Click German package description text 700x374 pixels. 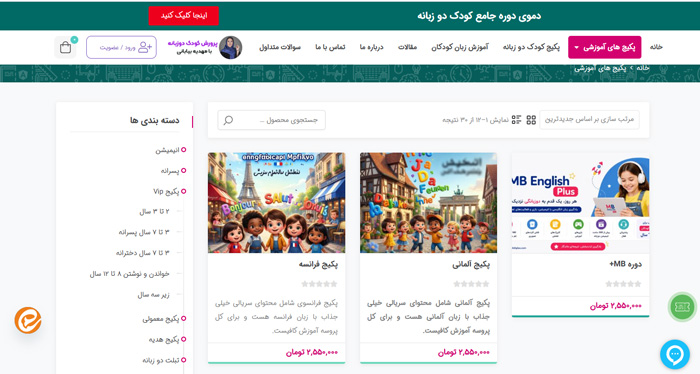coord(429,317)
